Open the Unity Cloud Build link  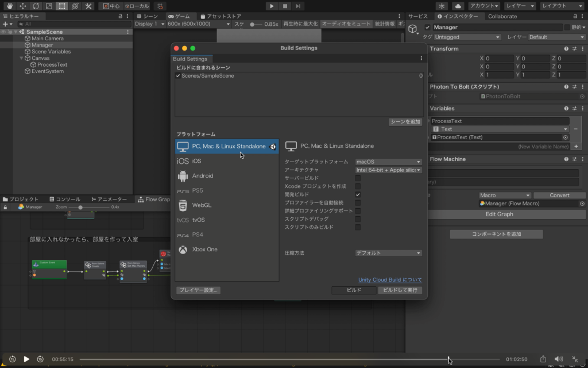coord(390,280)
